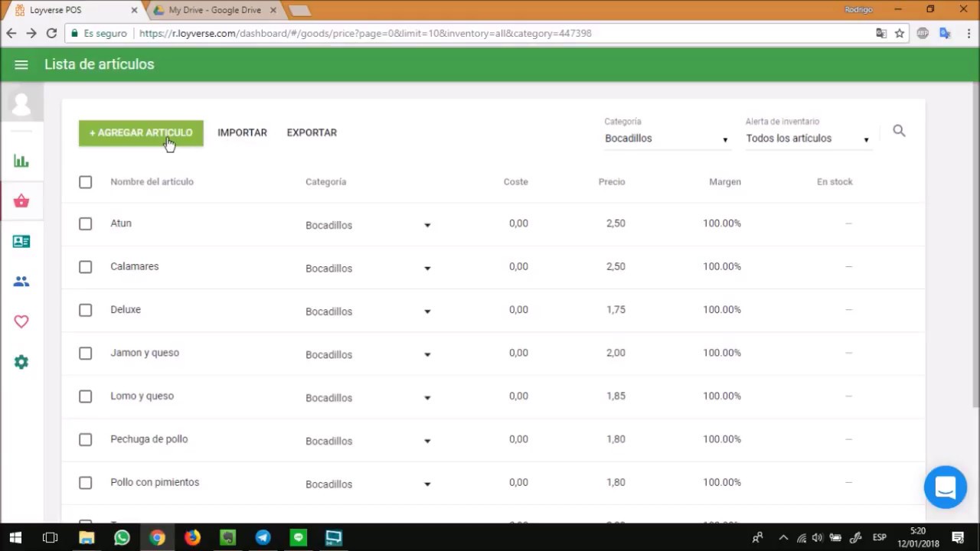This screenshot has width=980, height=551.
Task: Click the browser address bar URL
Action: tap(365, 33)
